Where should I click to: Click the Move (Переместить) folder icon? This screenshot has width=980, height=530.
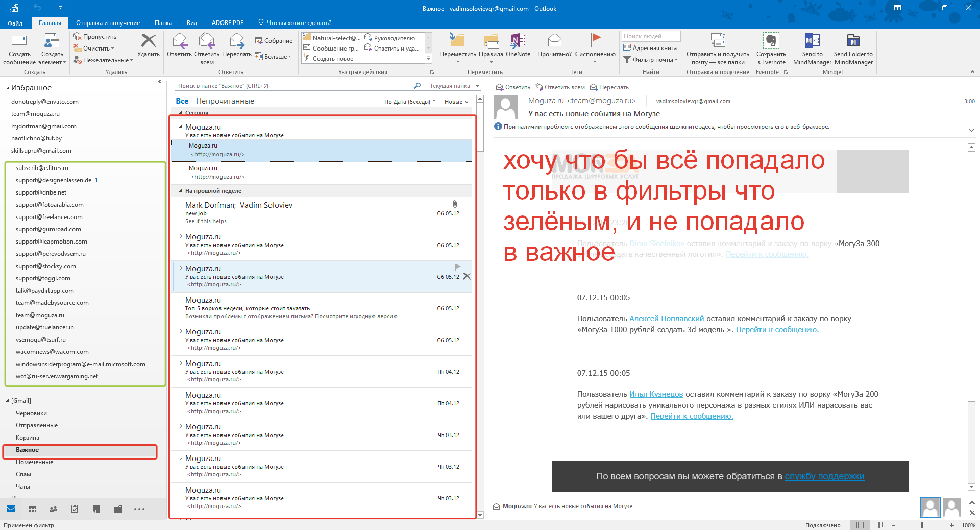pyautogui.click(x=457, y=41)
